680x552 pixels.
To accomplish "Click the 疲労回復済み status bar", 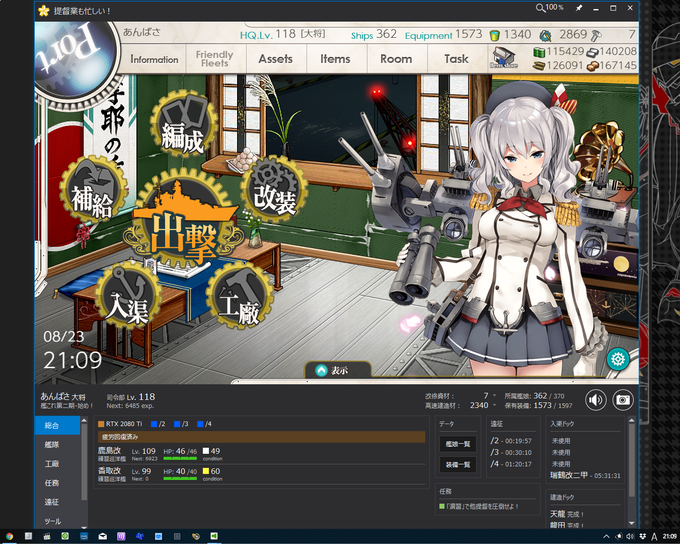I will pyautogui.click(x=262, y=437).
